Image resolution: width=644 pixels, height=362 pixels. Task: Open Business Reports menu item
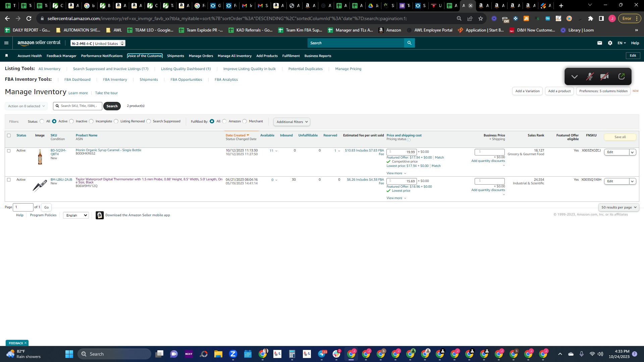tap(318, 56)
